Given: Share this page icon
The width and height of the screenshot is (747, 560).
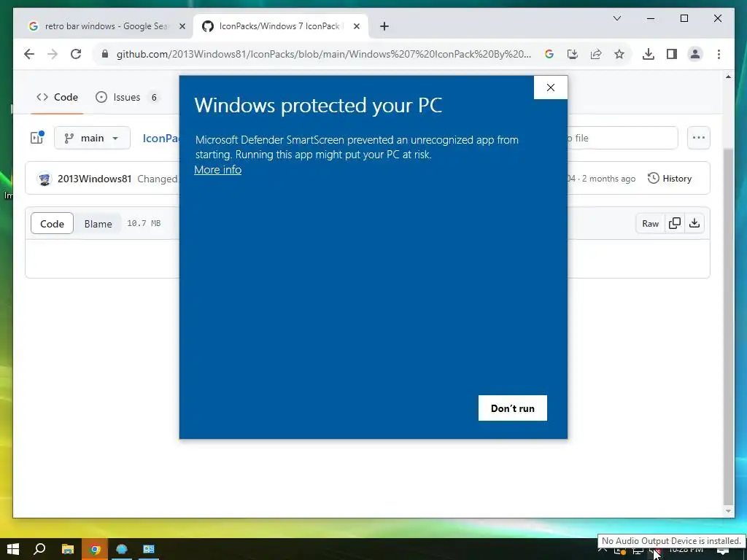Looking at the screenshot, I should coord(596,54).
